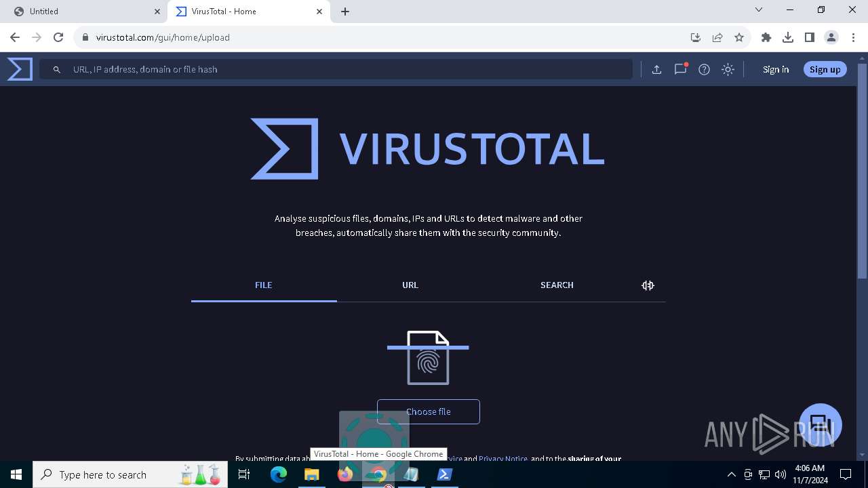Open the notifications speech bubble icon
The height and width of the screenshot is (488, 868).
[680, 69]
